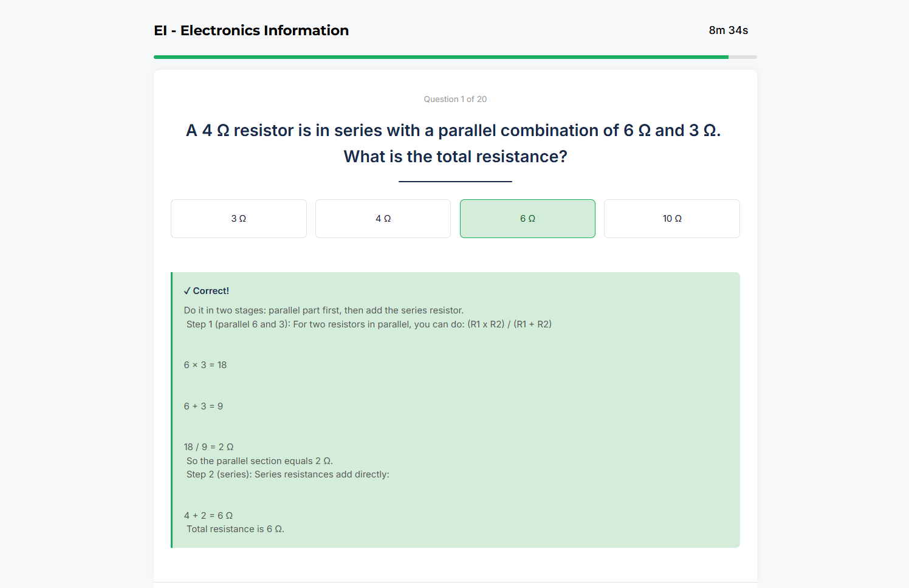Click the 4 + 2 = 6 Ω result text
The width and height of the screenshot is (909, 588).
(208, 515)
